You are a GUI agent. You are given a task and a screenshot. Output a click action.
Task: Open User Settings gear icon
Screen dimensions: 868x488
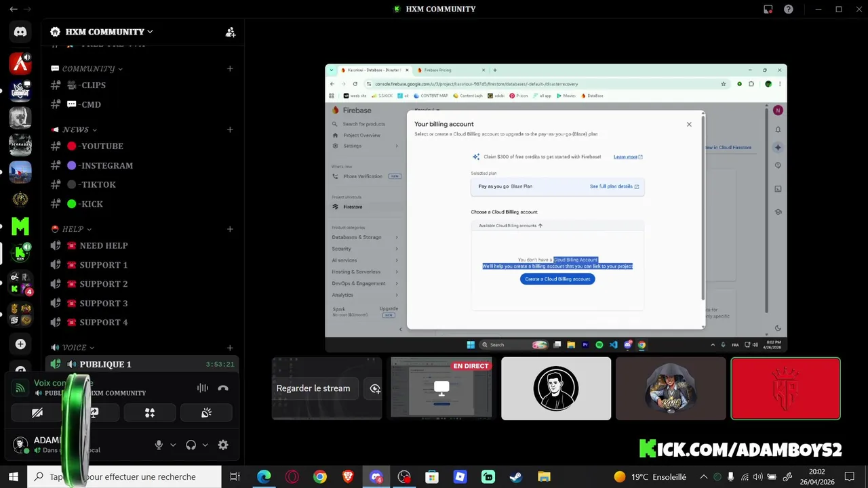click(x=223, y=445)
